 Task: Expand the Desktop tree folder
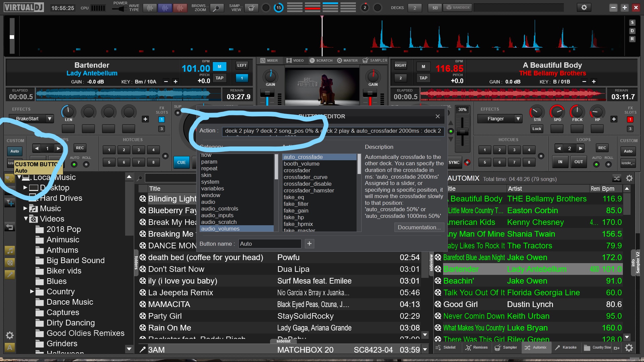(25, 187)
